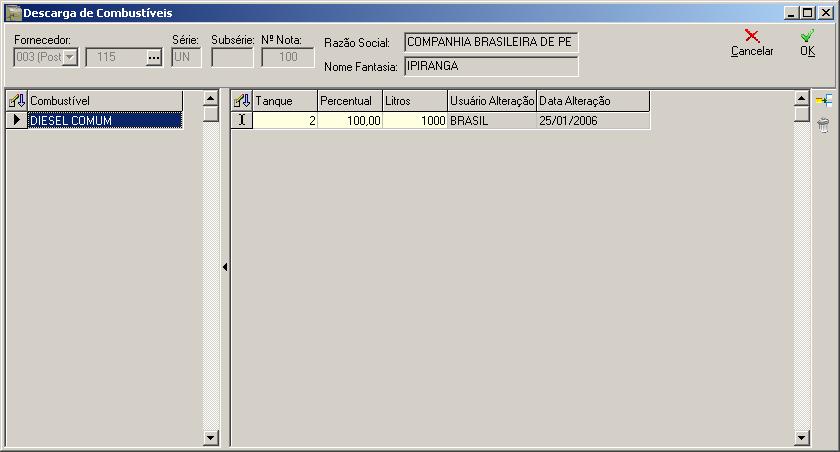This screenshot has height=452, width=840.
Task: Click the tank grid scrollbar thumb
Action: [801, 114]
